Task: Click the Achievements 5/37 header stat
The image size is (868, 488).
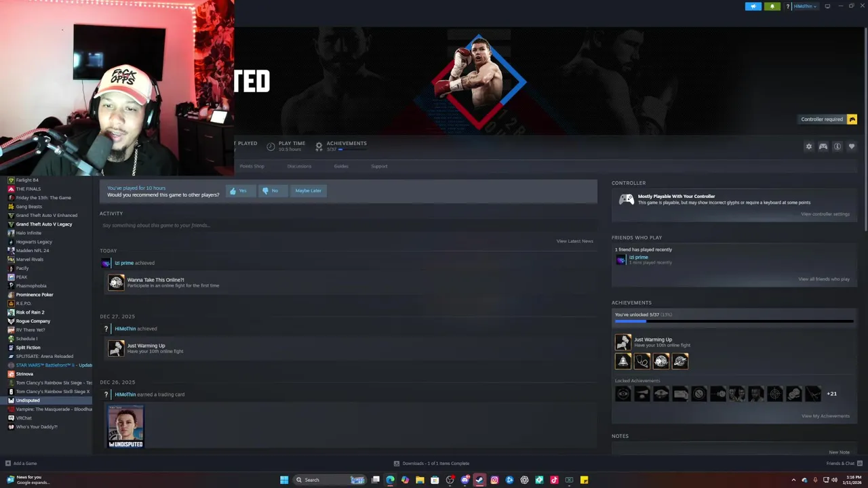Action: [341, 146]
